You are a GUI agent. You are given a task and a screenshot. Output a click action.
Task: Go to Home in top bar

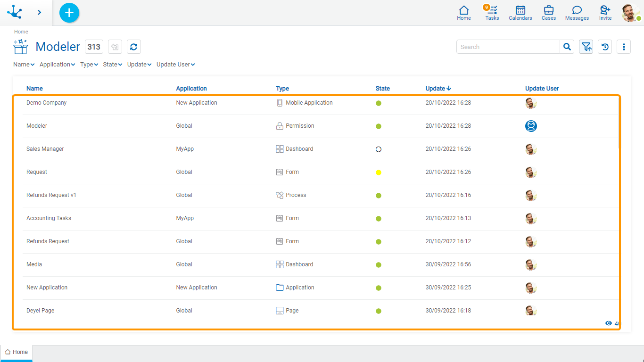coord(464,13)
